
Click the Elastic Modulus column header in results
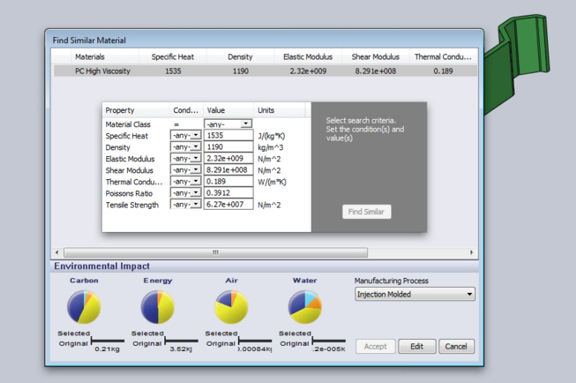(x=308, y=57)
